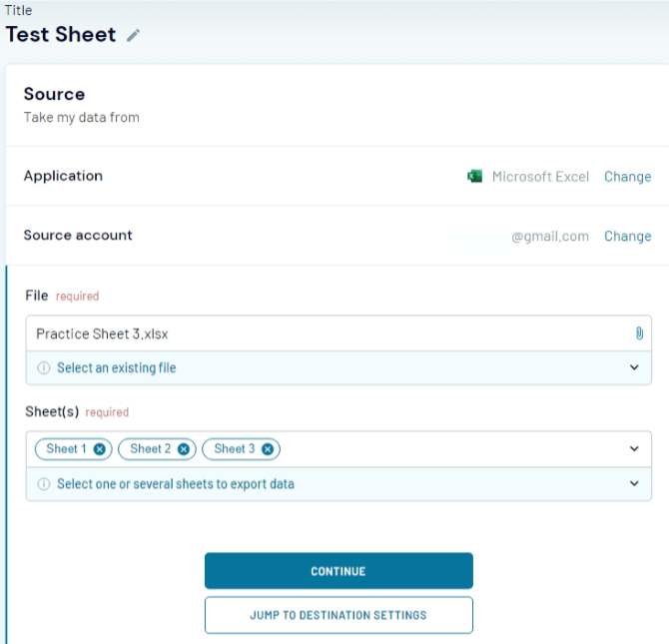The height and width of the screenshot is (644, 669).
Task: Click the paperclip attachment icon in File field
Action: click(639, 333)
